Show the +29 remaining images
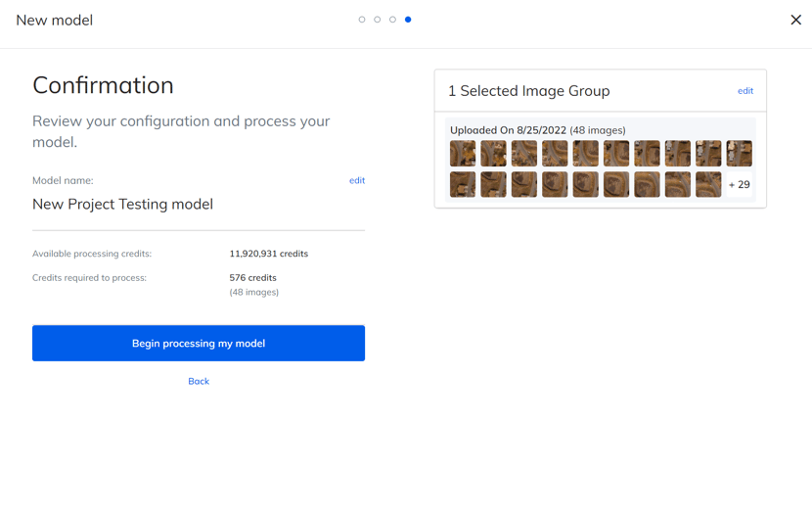Viewport: 812px width, 518px height. click(x=739, y=184)
